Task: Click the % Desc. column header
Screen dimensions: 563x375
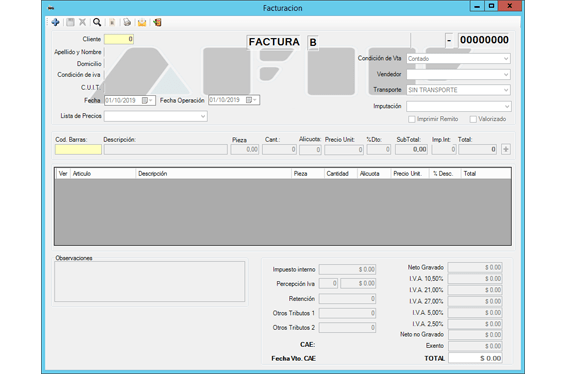Action: click(x=446, y=173)
